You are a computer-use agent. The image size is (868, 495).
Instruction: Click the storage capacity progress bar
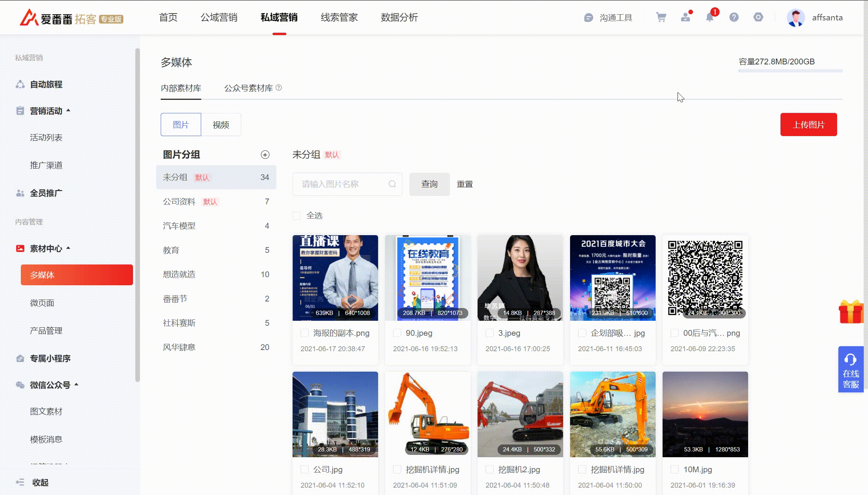click(x=791, y=71)
